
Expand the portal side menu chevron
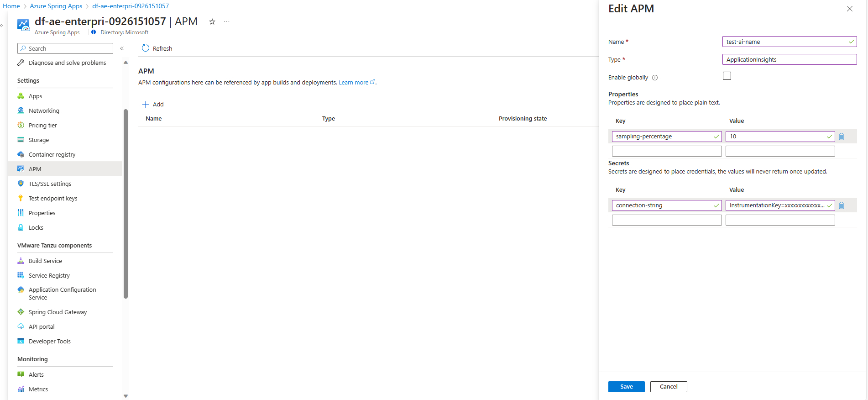click(x=2, y=26)
